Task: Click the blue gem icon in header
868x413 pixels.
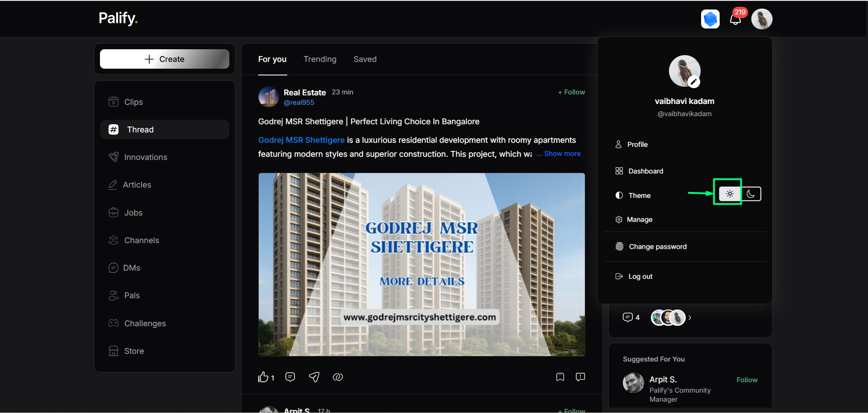Action: [x=710, y=19]
